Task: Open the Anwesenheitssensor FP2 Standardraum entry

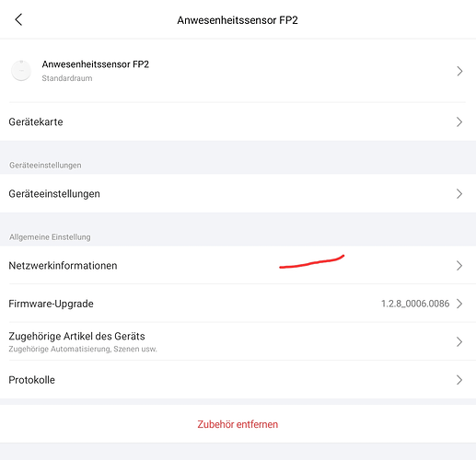Action: [x=238, y=71]
